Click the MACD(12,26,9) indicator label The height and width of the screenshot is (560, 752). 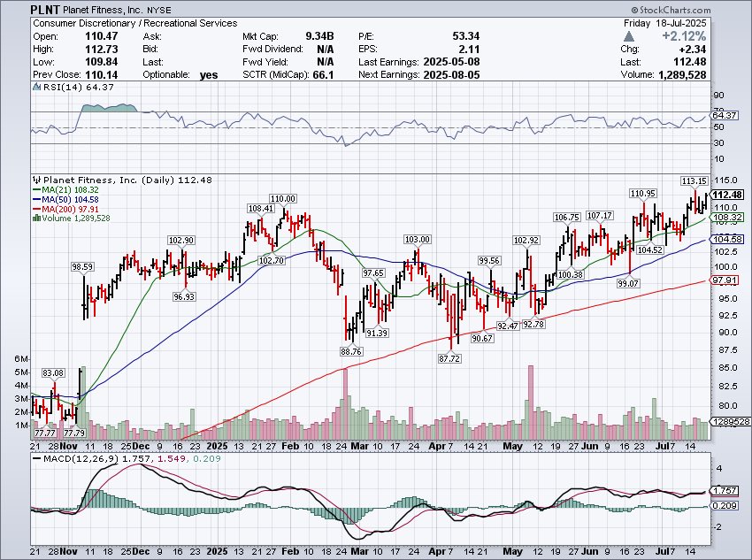click(81, 459)
